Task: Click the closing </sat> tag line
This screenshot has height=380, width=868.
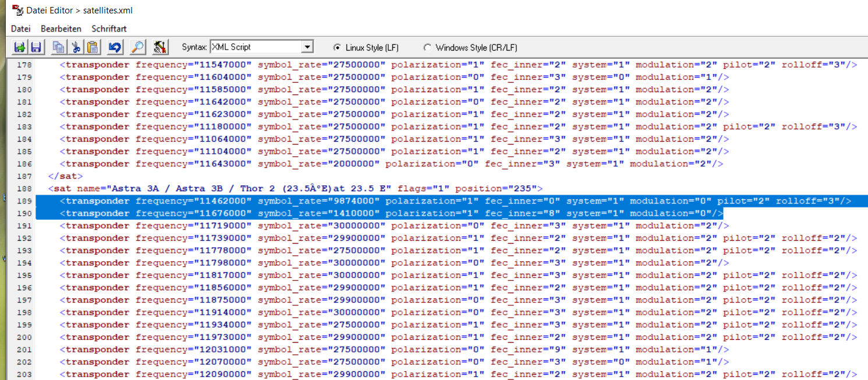Action: (66, 176)
